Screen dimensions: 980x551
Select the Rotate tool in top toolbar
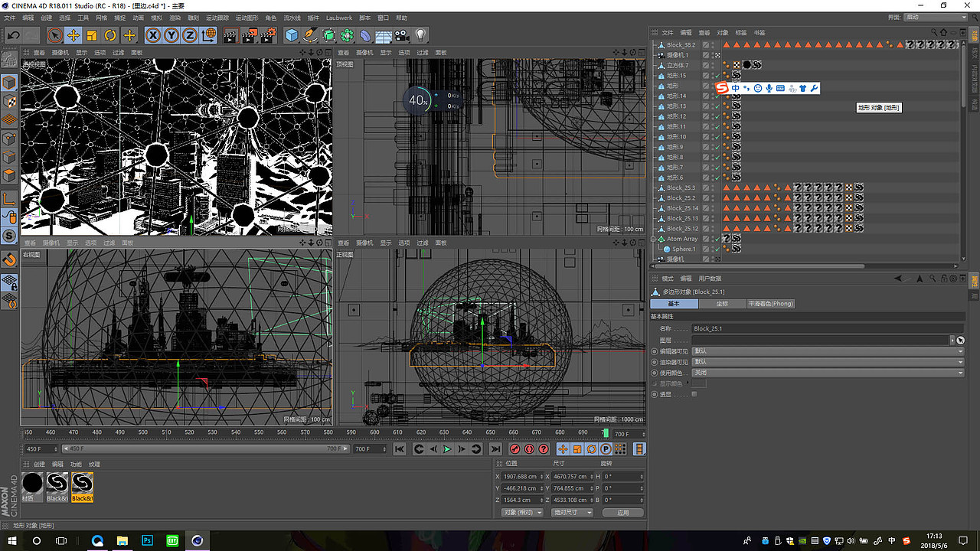pos(110,35)
